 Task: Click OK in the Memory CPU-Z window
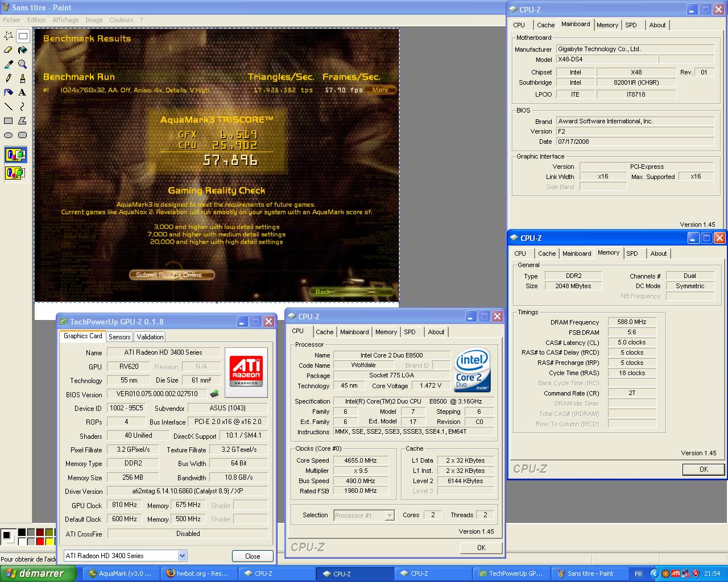click(704, 469)
